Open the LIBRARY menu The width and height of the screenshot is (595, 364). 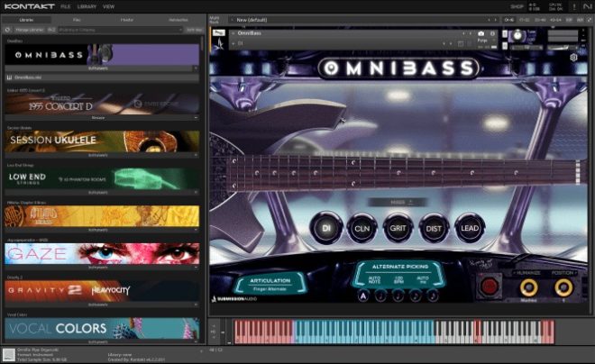[87, 6]
